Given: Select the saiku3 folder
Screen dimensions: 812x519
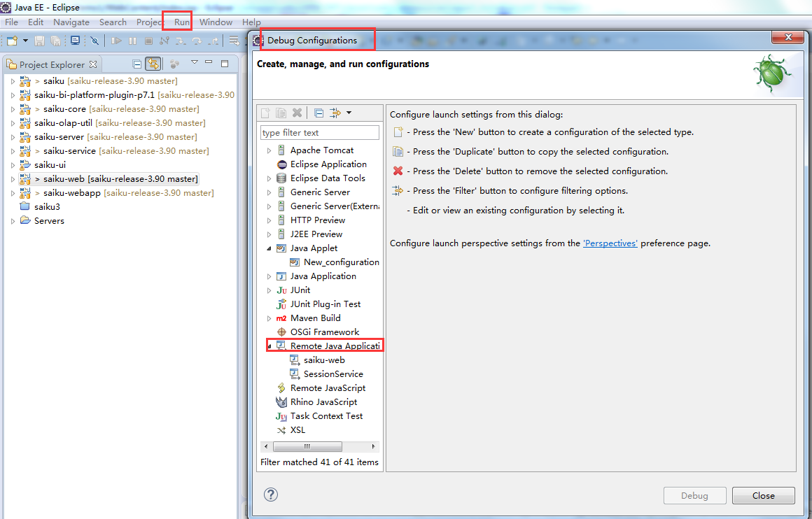Looking at the screenshot, I should (47, 207).
